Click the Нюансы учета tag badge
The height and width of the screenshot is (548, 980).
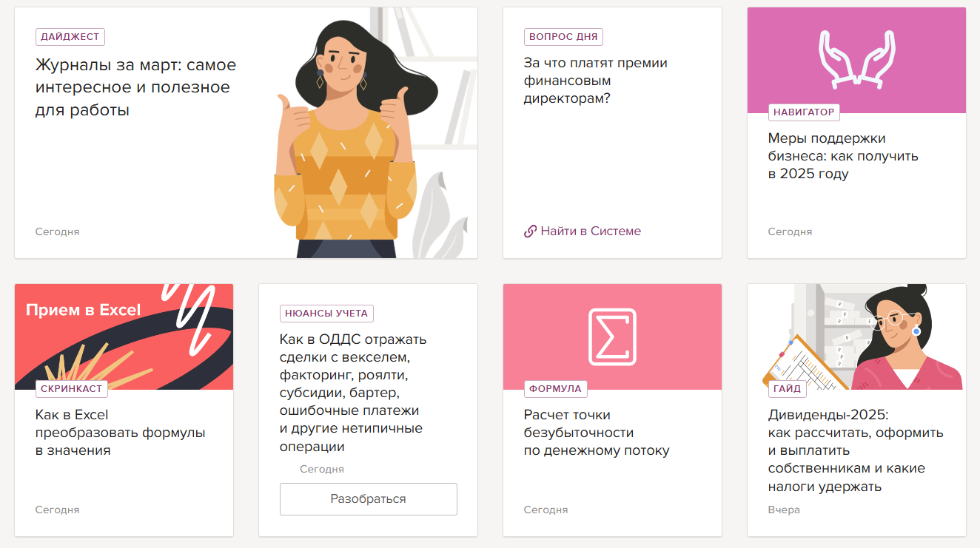pyautogui.click(x=326, y=313)
